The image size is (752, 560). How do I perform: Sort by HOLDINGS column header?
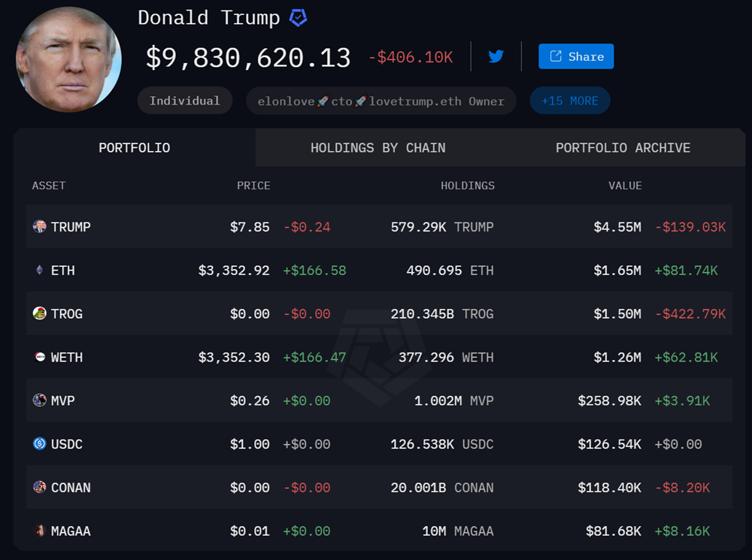[x=468, y=186]
